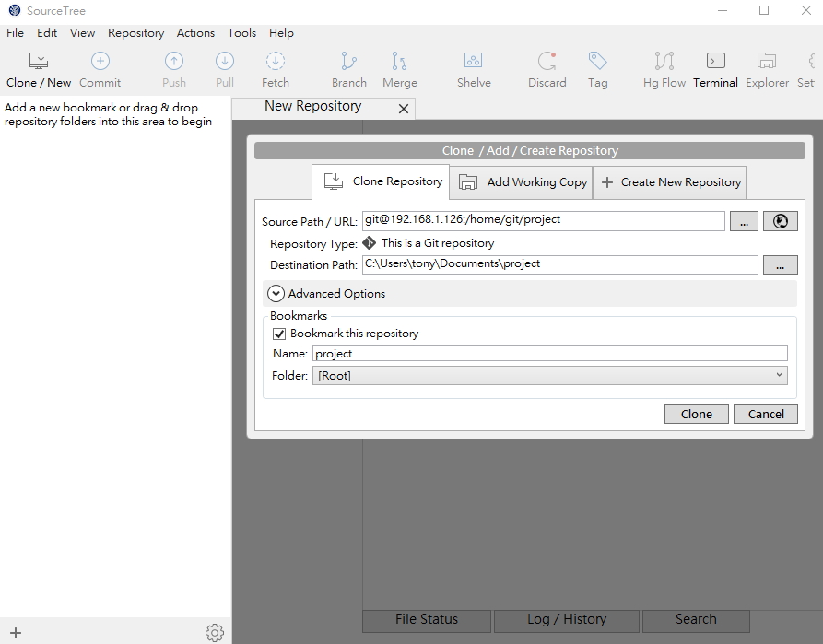Click the globe icon beside Source Path
Screen dimensions: 823x644
pyautogui.click(x=780, y=221)
